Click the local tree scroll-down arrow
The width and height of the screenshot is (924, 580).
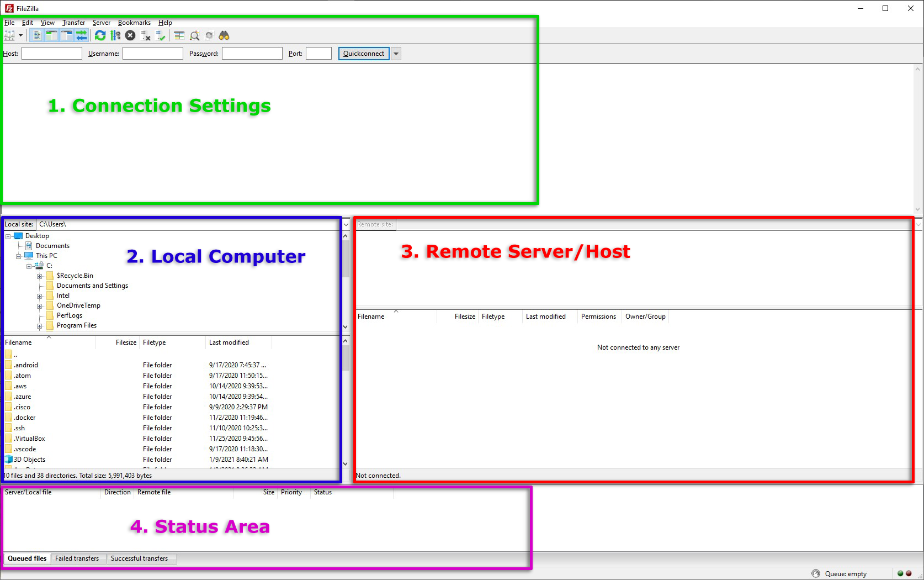[x=346, y=326]
